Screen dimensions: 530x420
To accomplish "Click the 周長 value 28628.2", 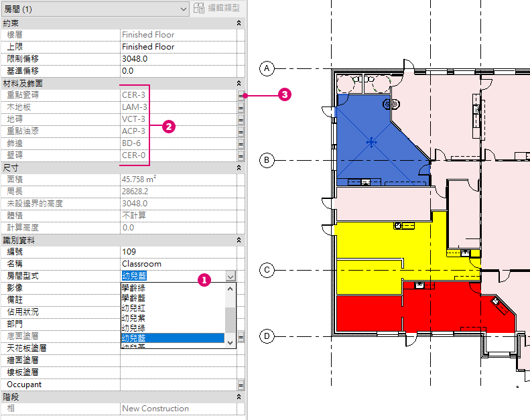I will (x=135, y=192).
